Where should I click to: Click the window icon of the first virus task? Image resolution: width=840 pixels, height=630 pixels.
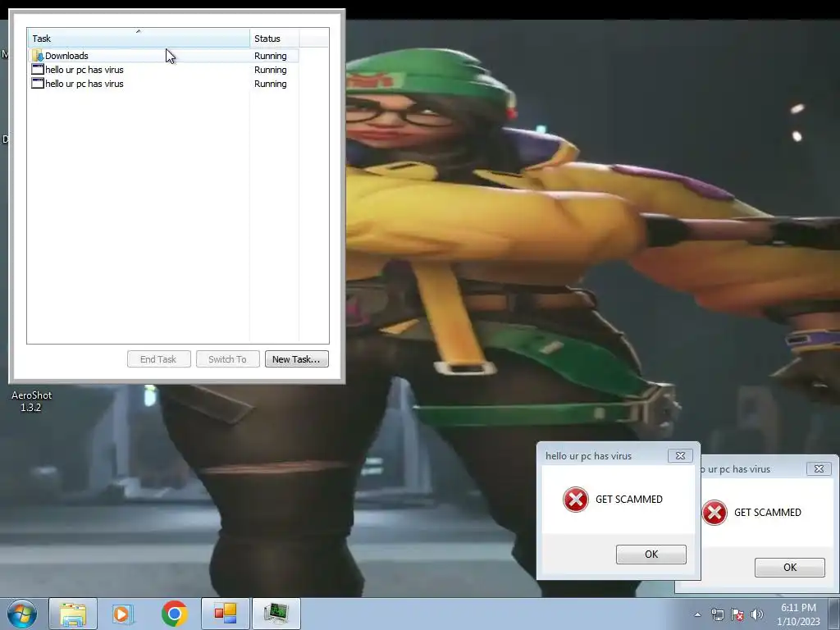(x=38, y=70)
